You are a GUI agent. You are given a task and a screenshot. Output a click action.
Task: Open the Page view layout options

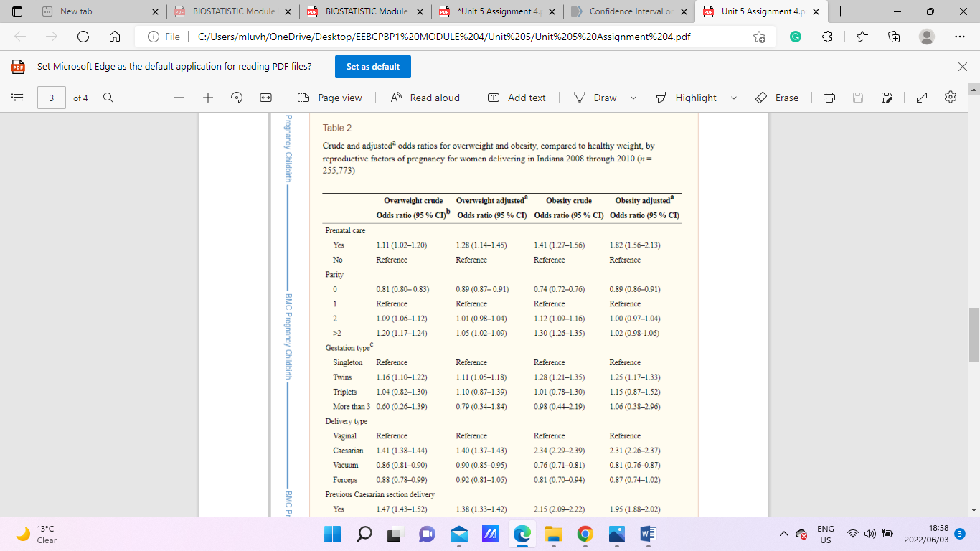[329, 97]
